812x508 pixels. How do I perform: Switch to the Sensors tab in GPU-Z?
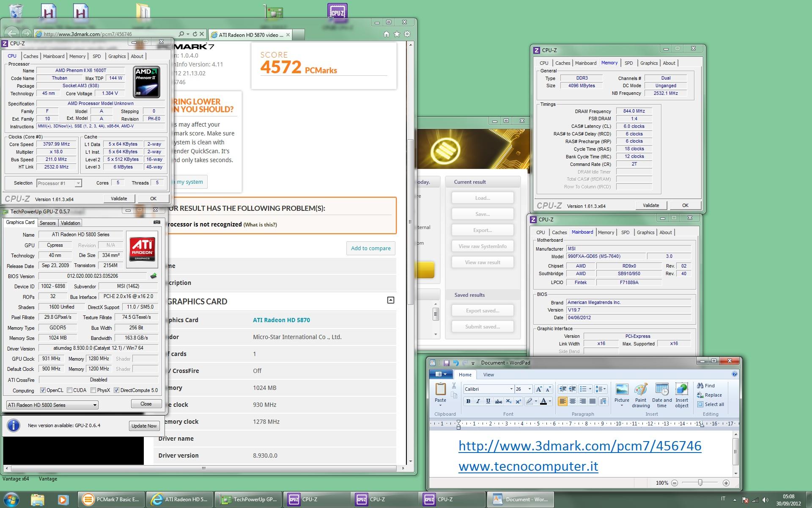click(47, 223)
